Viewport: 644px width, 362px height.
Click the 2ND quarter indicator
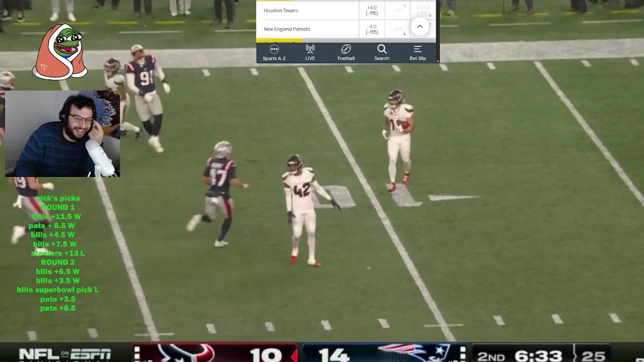tap(491, 356)
